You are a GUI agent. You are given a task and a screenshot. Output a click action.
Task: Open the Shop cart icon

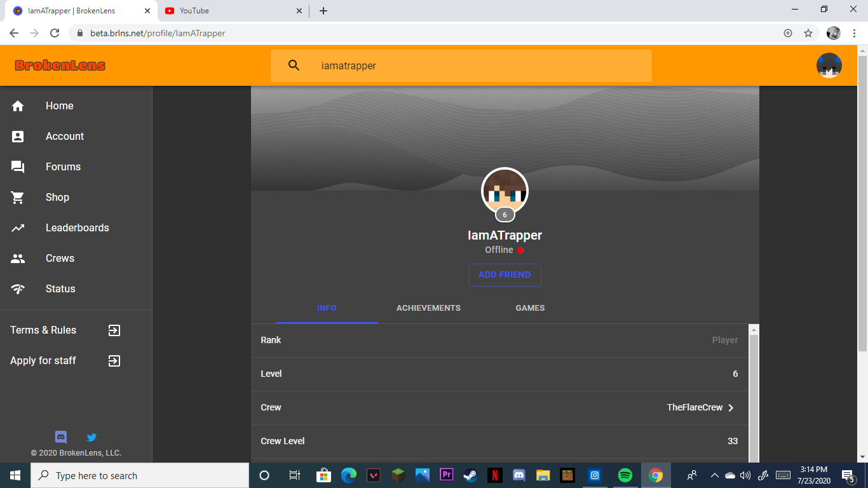point(18,198)
